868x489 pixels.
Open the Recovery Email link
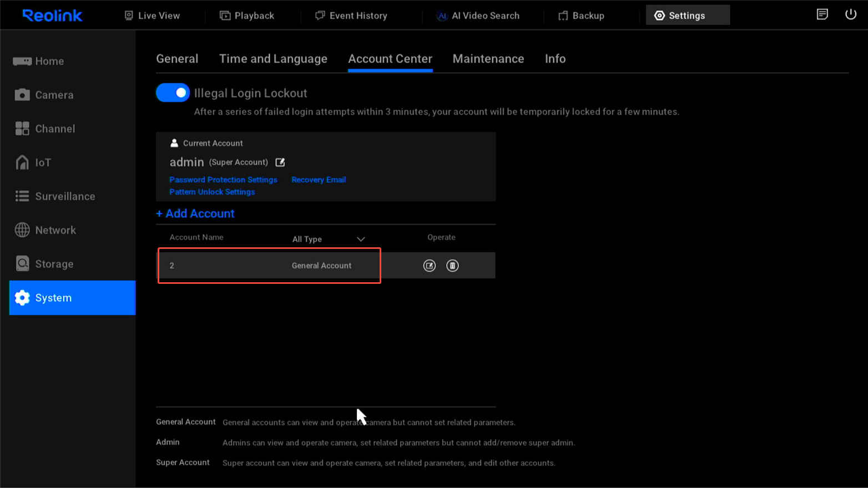319,180
